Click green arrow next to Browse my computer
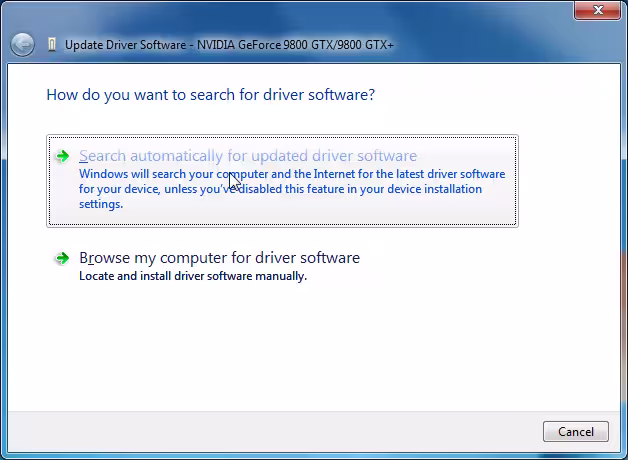This screenshot has width=628, height=460. click(x=62, y=258)
